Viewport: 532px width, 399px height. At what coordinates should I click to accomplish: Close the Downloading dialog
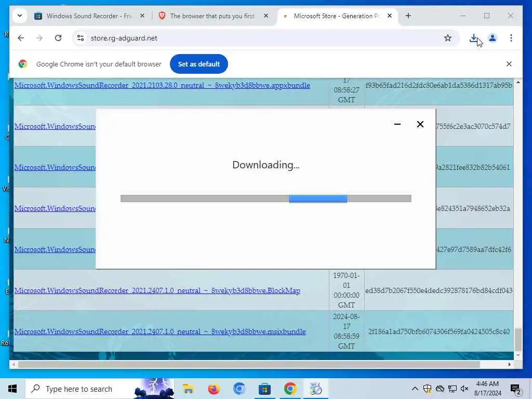tap(420, 124)
